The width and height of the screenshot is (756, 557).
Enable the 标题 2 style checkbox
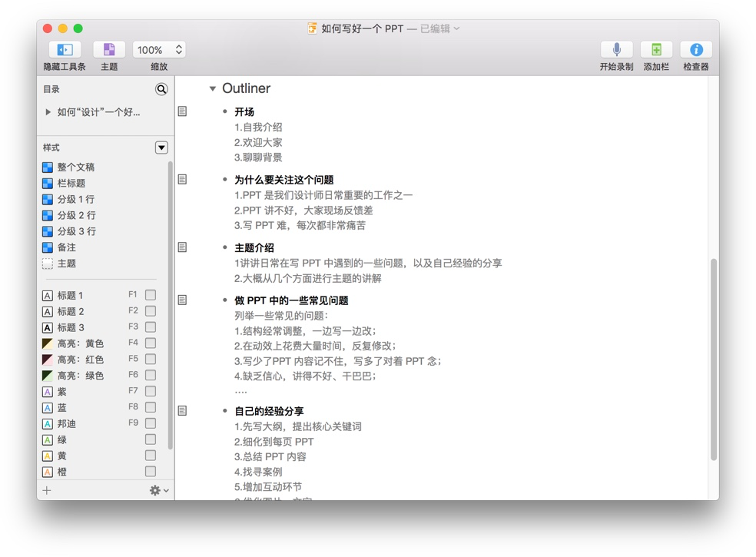click(x=151, y=310)
